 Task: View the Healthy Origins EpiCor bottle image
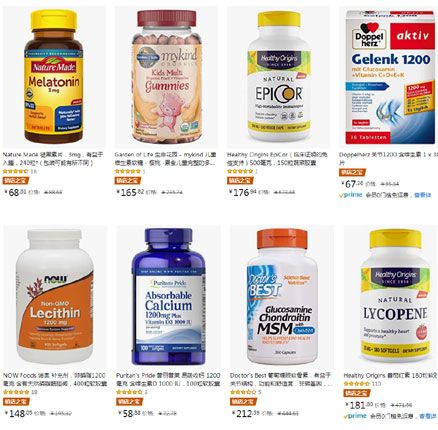(x=279, y=77)
